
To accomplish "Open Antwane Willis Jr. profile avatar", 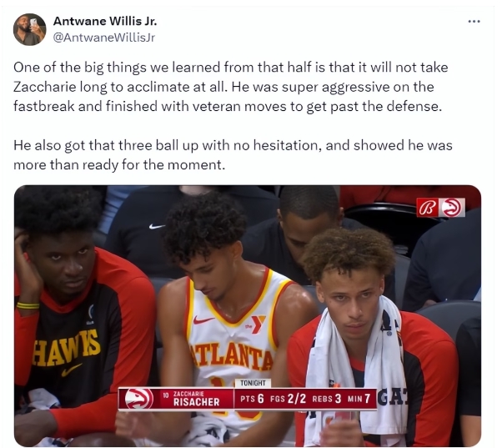I will point(29,29).
